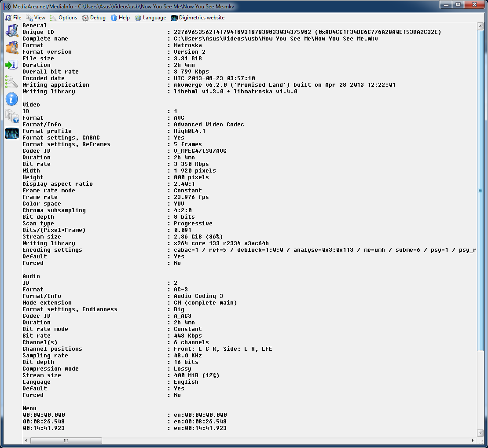Image resolution: width=488 pixels, height=448 pixels.
Task: Click the '3.31 GiB' file size value
Action: (x=187, y=59)
